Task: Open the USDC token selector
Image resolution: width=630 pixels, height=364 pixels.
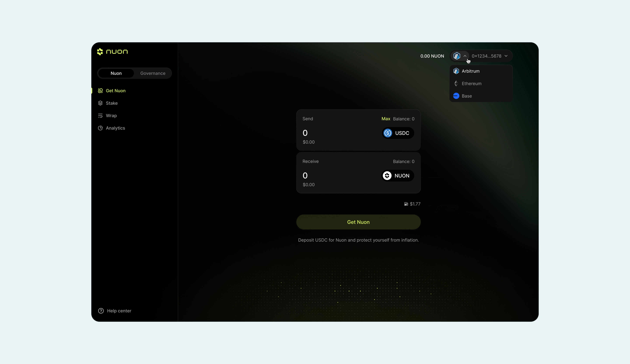Action: point(398,133)
